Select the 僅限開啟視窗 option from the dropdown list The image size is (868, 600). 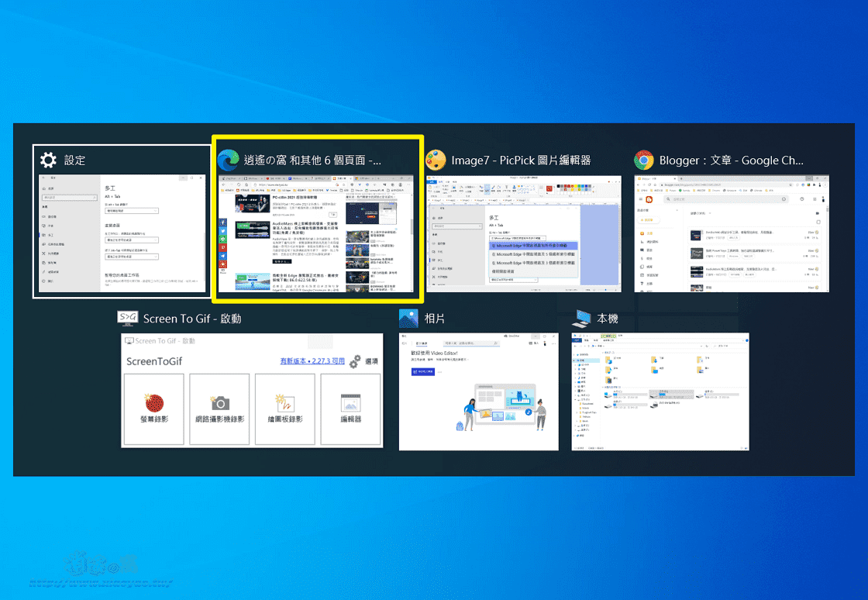coord(505,271)
